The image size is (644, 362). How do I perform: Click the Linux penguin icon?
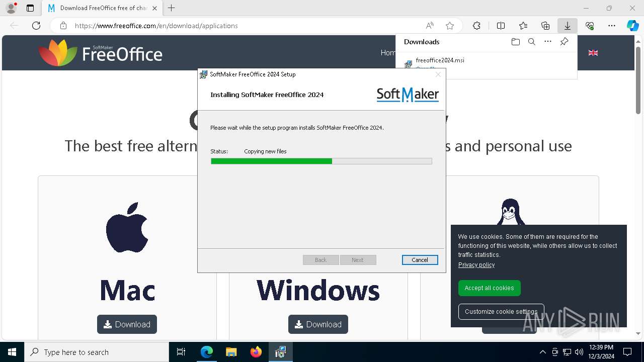coord(511,212)
